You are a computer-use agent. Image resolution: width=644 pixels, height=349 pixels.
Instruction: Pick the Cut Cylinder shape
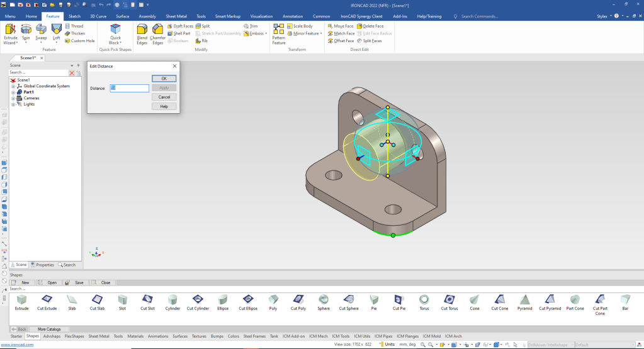pyautogui.click(x=198, y=299)
